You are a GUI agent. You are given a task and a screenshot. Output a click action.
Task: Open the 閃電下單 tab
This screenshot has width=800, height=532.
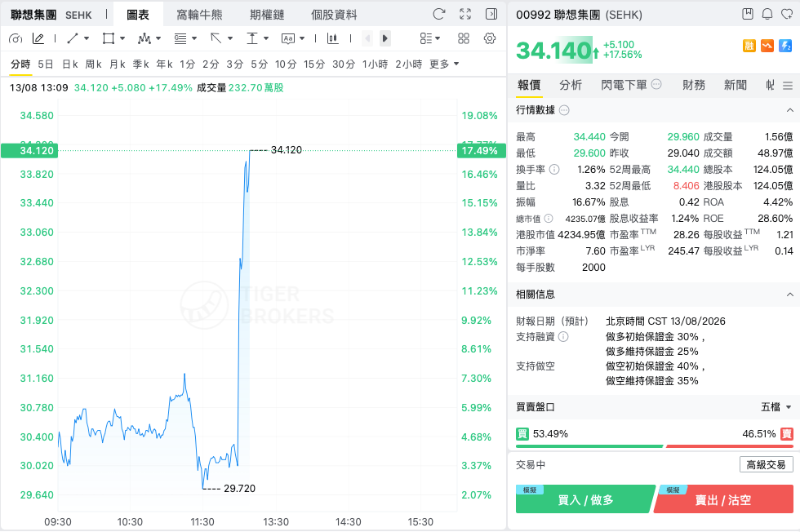click(x=624, y=85)
